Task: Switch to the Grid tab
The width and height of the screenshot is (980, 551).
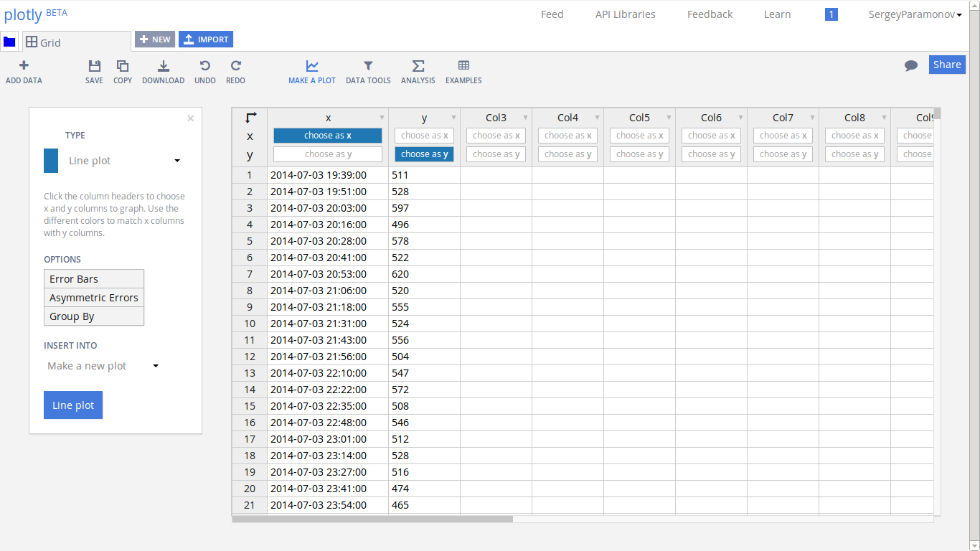Action: tap(77, 42)
